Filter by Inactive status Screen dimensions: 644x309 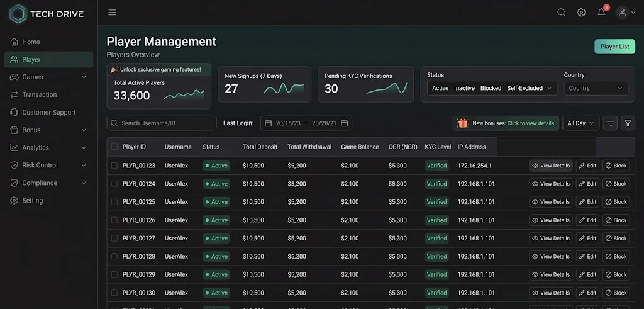click(464, 88)
